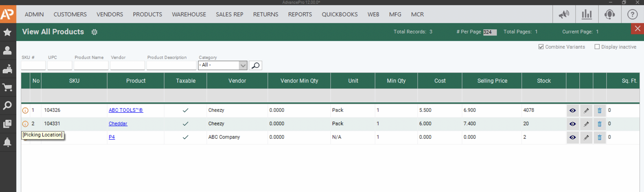Open the shopping cart sidebar icon
This screenshot has width=644, height=192.
pyautogui.click(x=8, y=87)
